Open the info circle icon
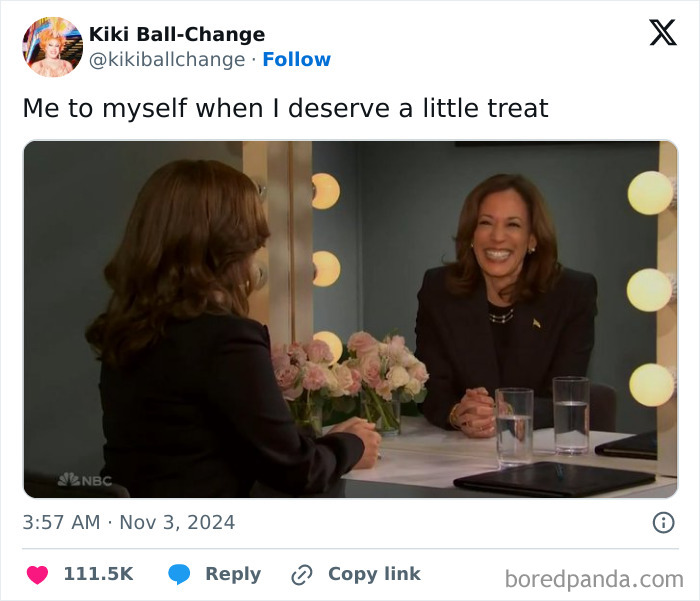The width and height of the screenshot is (700, 601). tap(663, 522)
